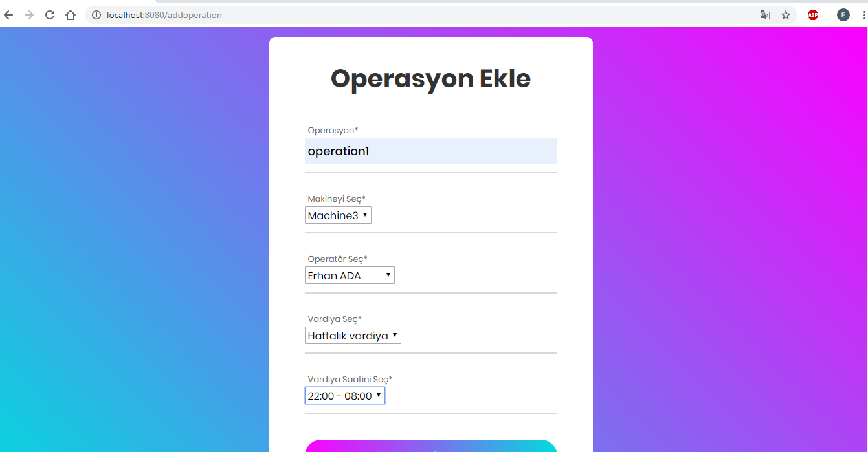Image resolution: width=868 pixels, height=452 pixels.
Task: Open the Vardiya Saatini Seç dropdown
Action: [345, 396]
